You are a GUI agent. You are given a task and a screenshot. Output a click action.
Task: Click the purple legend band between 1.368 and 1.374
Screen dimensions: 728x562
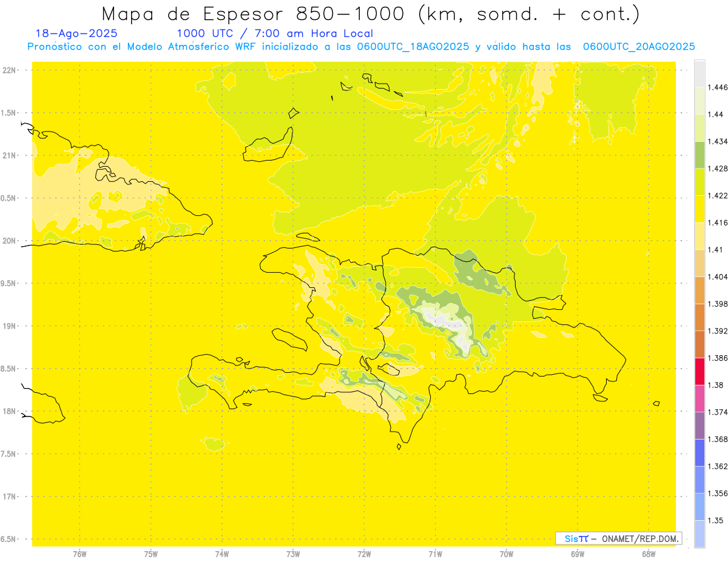[699, 426]
